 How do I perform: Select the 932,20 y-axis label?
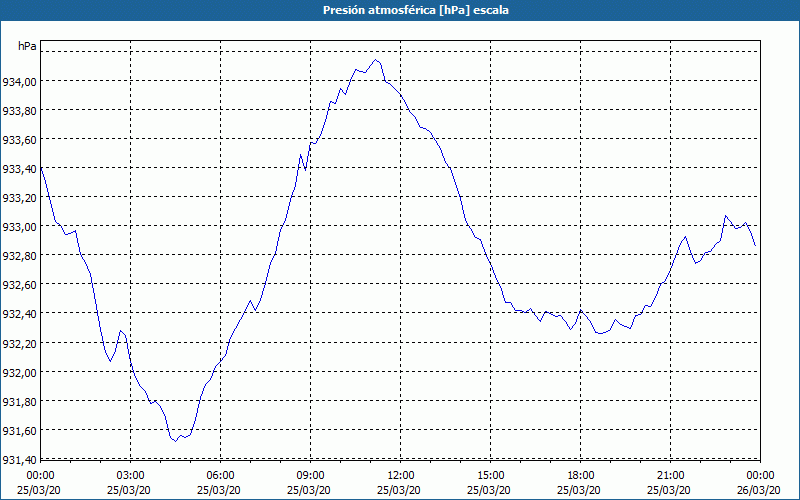click(19, 343)
